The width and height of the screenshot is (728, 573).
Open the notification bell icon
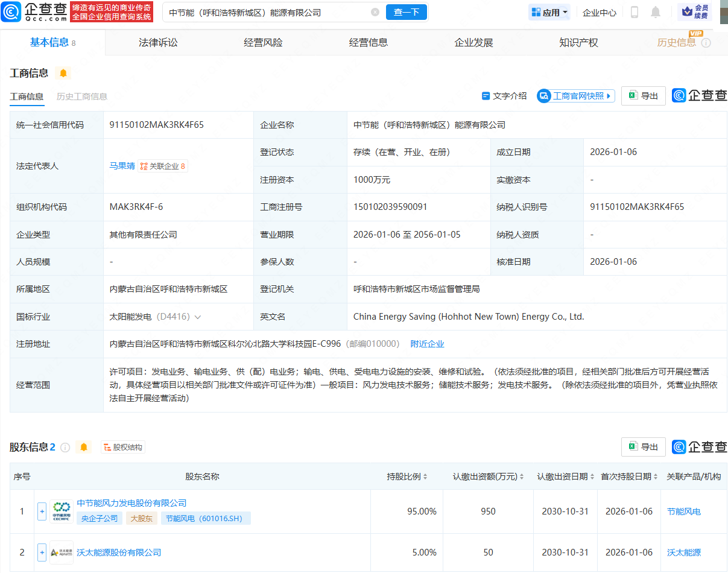tap(655, 11)
